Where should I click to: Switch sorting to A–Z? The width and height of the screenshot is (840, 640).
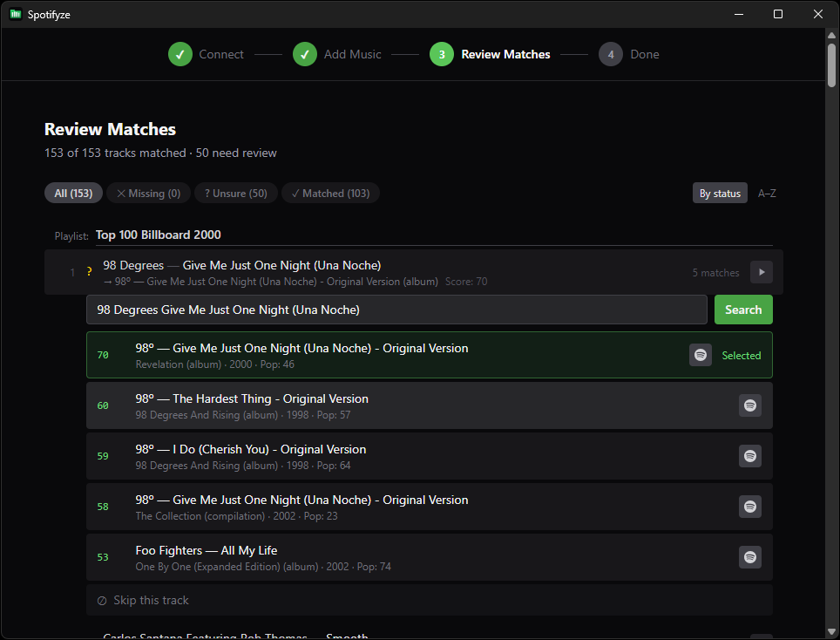tap(766, 193)
